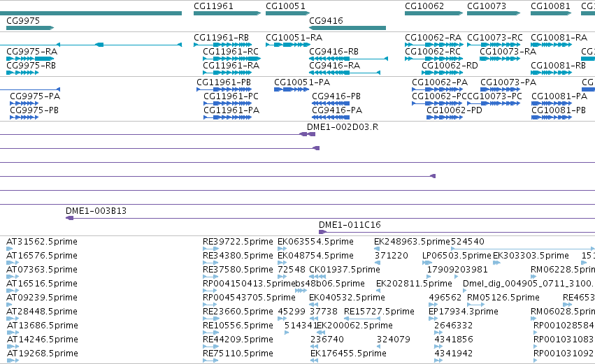This screenshot has width=595, height=364.
Task: Open feature Dmel_dig_004905_0711_3100
Action: [464, 291]
